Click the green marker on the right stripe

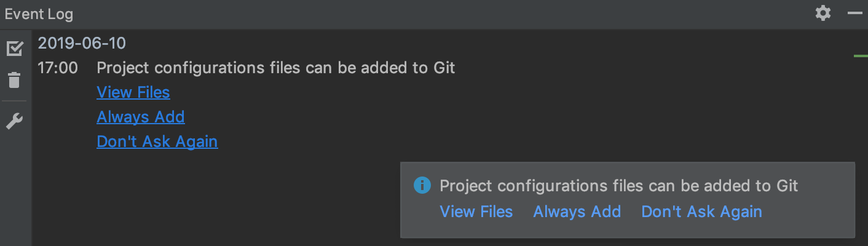[861, 56]
